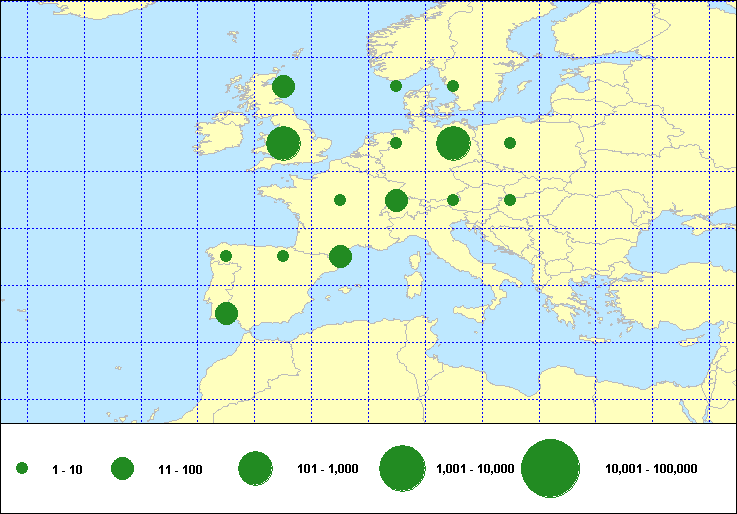Click the "11 - 100" legend label

click(x=180, y=469)
